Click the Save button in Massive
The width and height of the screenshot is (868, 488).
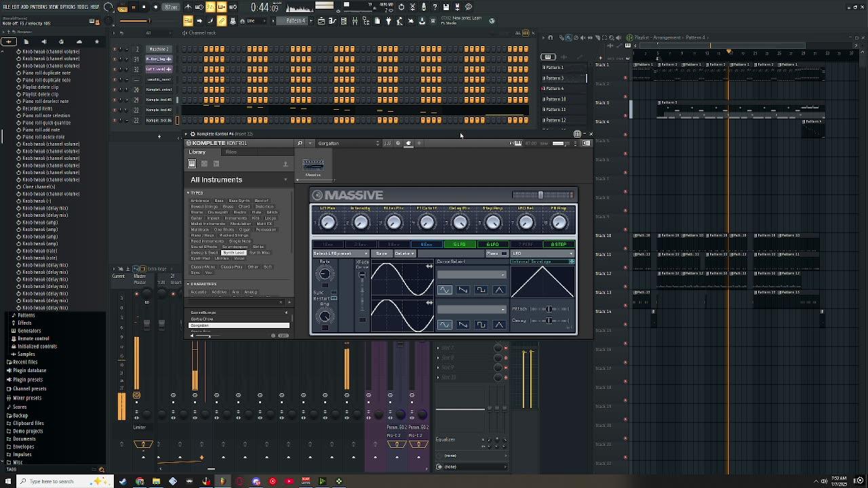(381, 253)
